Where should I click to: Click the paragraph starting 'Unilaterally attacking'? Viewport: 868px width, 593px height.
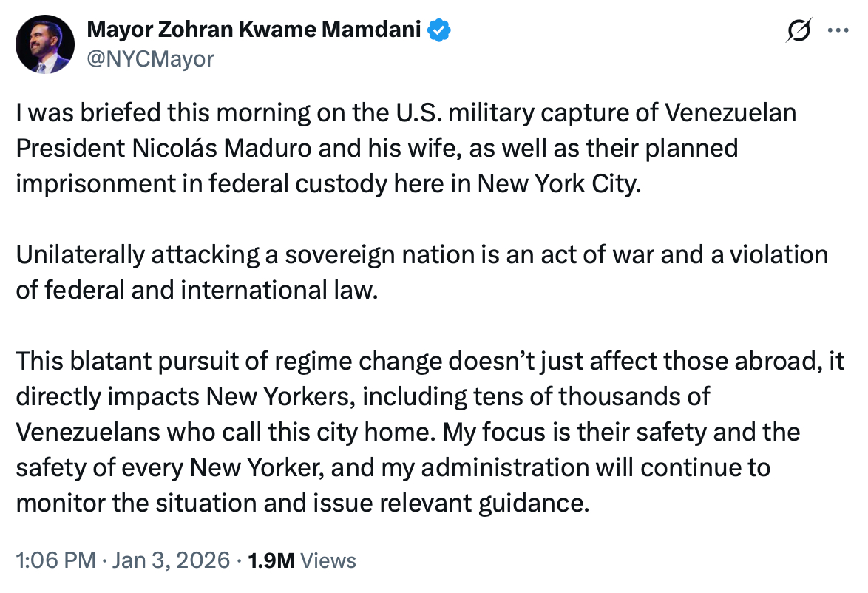[421, 271]
